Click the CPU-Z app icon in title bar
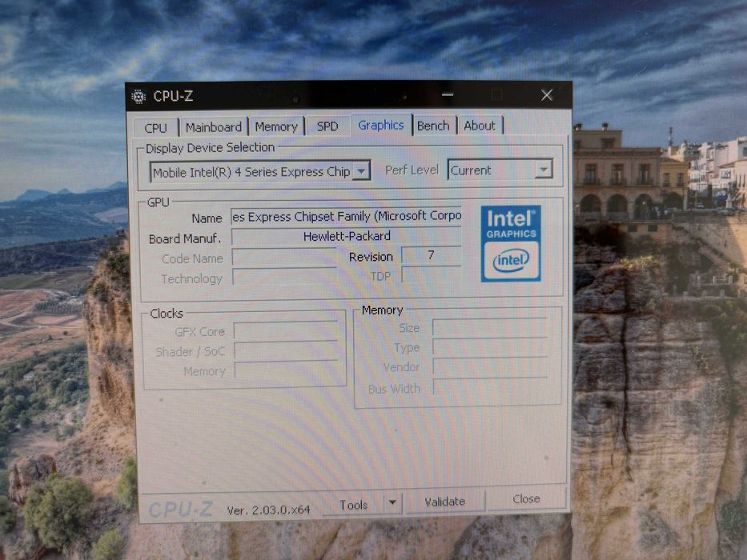Viewport: 747px width, 560px height. [x=139, y=97]
